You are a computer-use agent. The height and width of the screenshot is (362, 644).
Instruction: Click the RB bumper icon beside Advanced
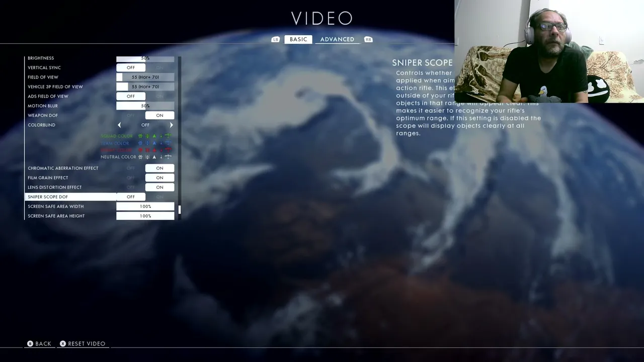368,39
